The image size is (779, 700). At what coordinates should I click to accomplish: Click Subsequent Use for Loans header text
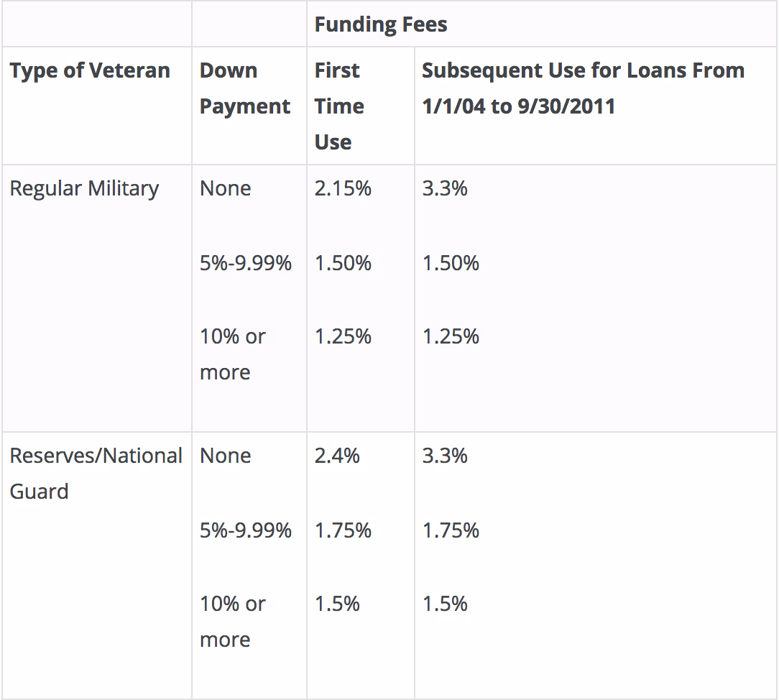584,88
